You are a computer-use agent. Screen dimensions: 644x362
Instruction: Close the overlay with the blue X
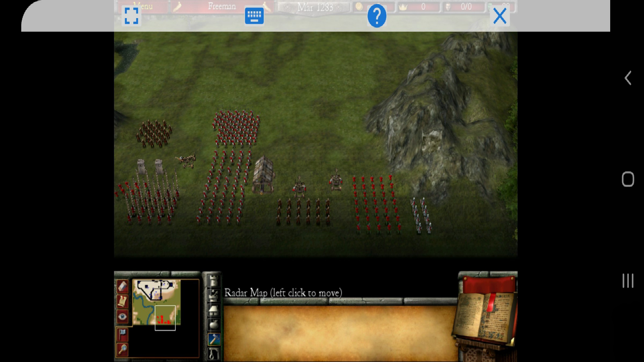click(500, 16)
